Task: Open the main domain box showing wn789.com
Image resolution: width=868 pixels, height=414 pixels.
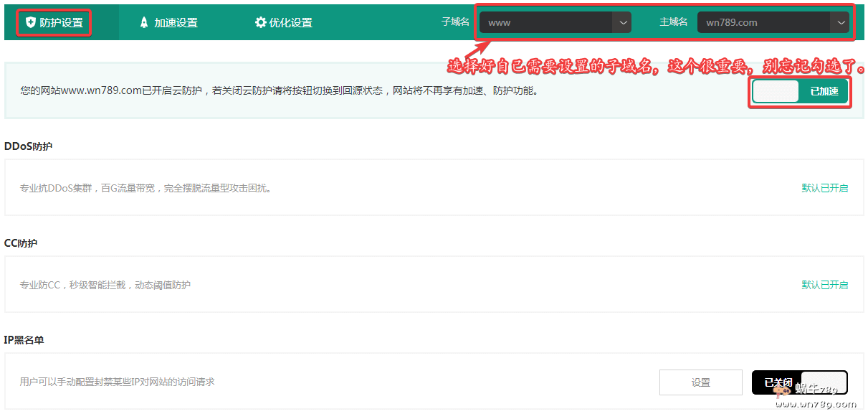Action: click(763, 22)
